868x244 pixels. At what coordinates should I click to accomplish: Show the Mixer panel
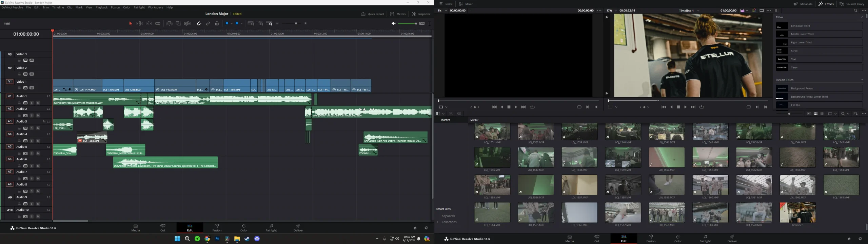point(466,4)
